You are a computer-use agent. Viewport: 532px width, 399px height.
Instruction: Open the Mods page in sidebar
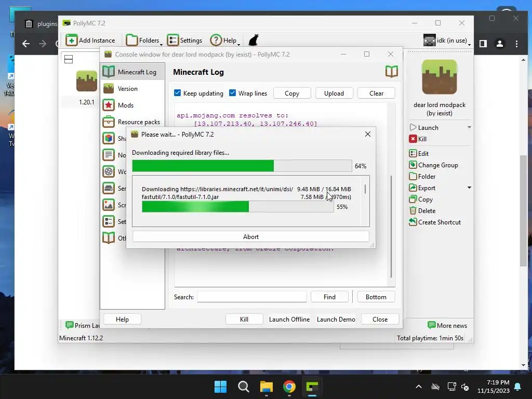132,105
